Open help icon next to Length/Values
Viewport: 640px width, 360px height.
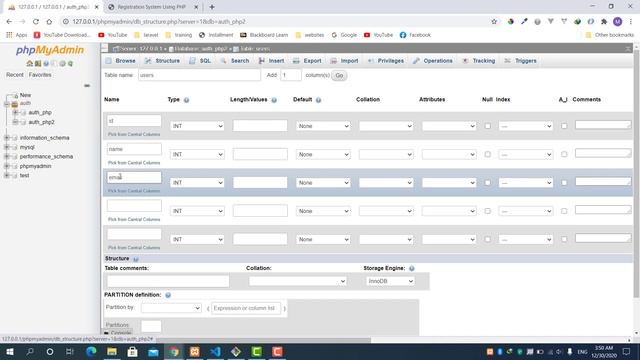tap(274, 100)
